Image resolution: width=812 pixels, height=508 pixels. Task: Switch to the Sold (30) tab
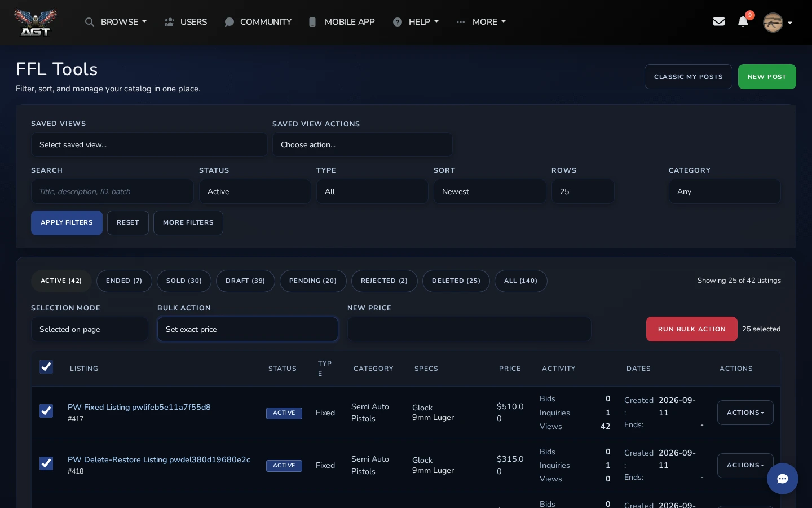[x=184, y=281]
